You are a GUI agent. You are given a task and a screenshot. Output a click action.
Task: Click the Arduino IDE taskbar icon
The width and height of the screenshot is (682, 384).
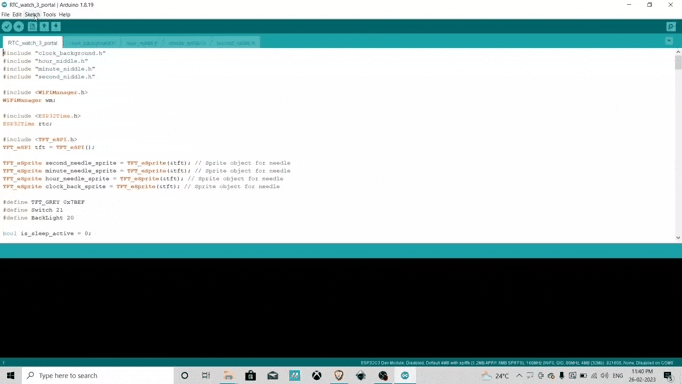405,375
